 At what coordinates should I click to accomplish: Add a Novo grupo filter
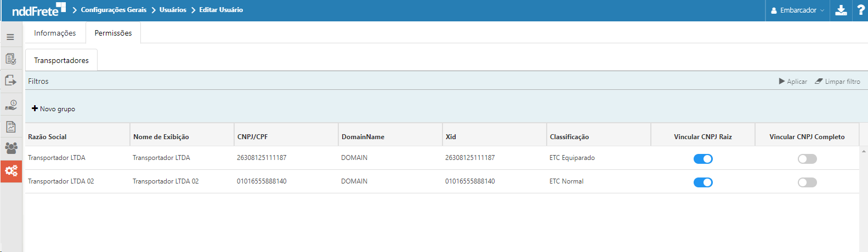click(x=54, y=109)
